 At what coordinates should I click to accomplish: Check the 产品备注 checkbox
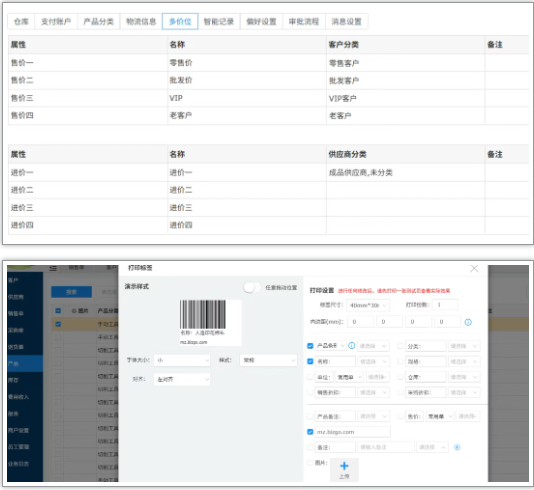pos(310,416)
